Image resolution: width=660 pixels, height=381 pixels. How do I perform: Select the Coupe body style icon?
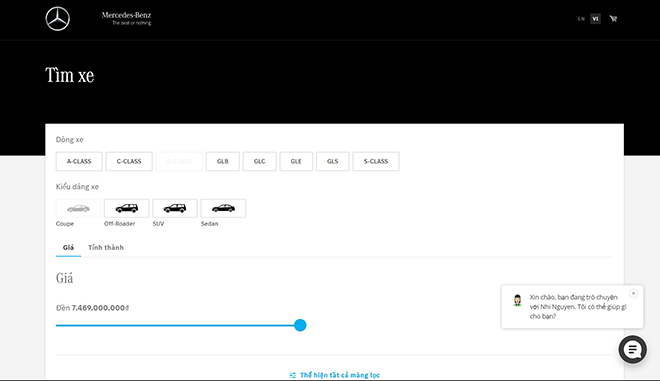78,208
